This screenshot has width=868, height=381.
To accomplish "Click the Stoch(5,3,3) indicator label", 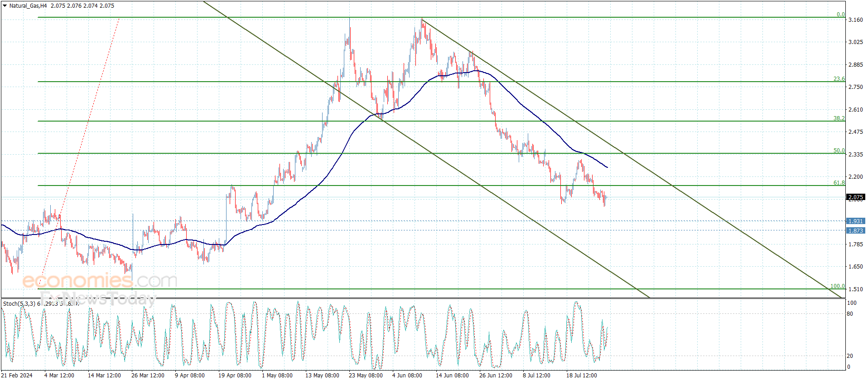I will tap(19, 303).
